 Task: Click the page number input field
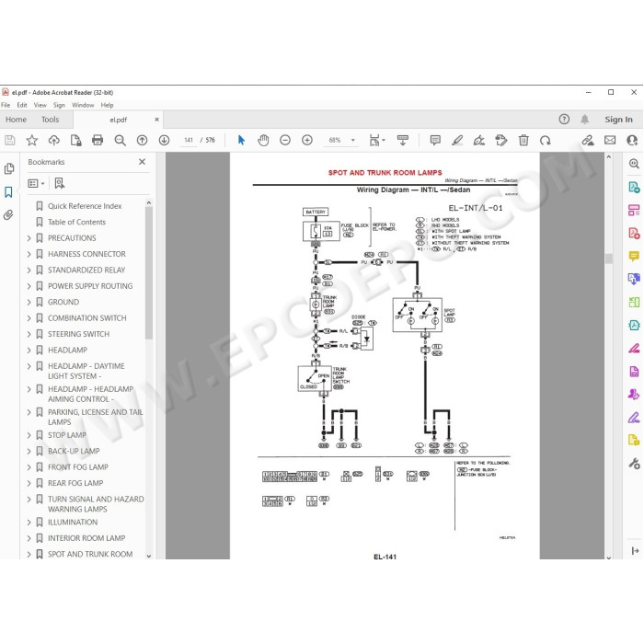click(189, 140)
